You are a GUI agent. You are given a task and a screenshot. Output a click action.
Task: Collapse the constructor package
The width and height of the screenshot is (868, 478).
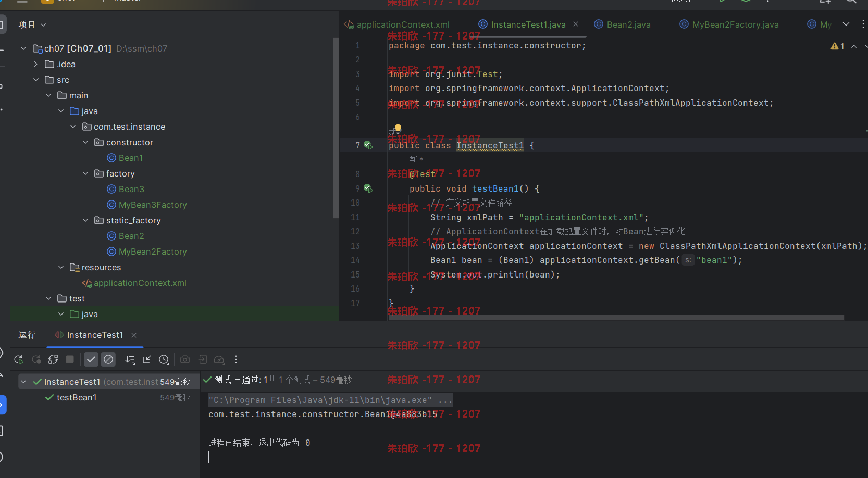[86, 142]
